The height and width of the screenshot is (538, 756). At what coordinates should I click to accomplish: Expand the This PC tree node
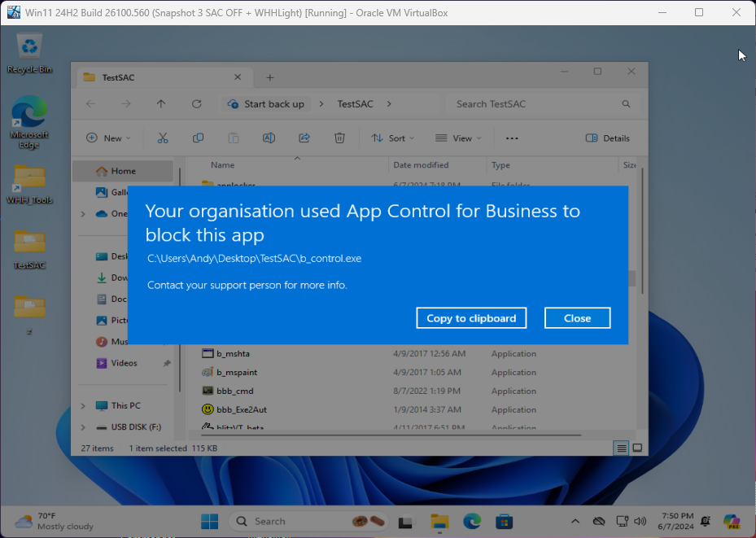point(83,405)
